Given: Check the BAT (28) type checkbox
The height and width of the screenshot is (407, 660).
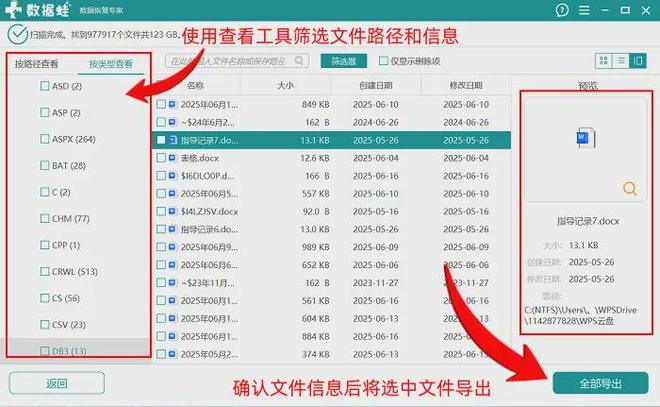Looking at the screenshot, I should [x=45, y=165].
